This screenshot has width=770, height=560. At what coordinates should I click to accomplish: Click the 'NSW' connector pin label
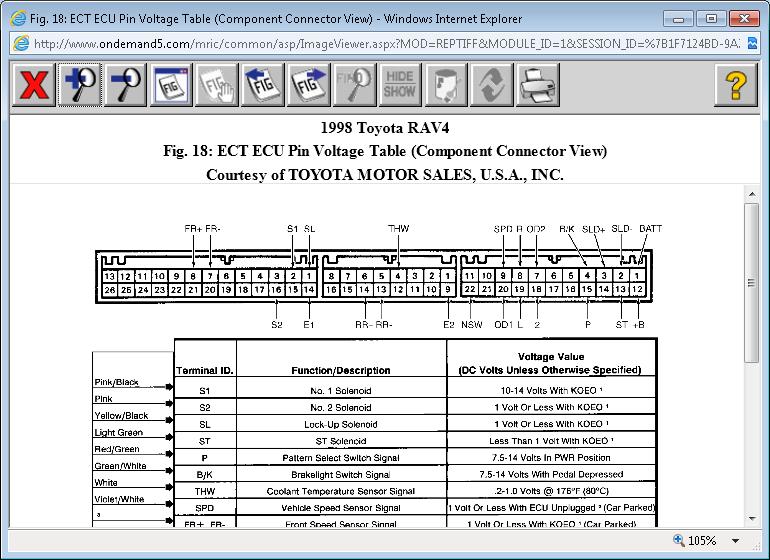pos(471,325)
